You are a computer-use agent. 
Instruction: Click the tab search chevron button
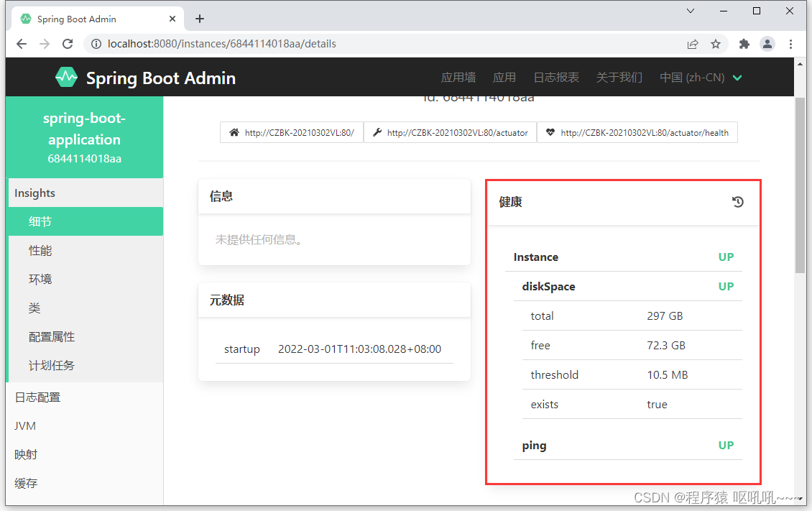coord(691,11)
